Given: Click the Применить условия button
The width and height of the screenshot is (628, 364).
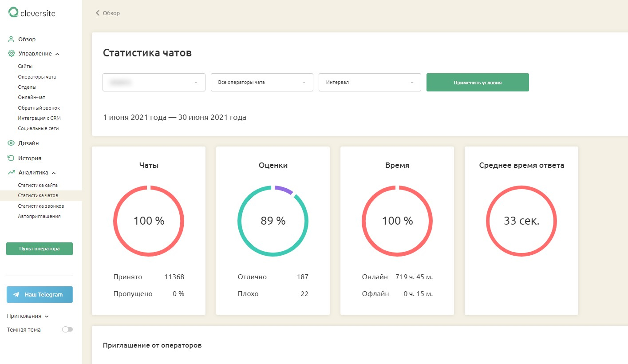Looking at the screenshot, I should (x=478, y=83).
